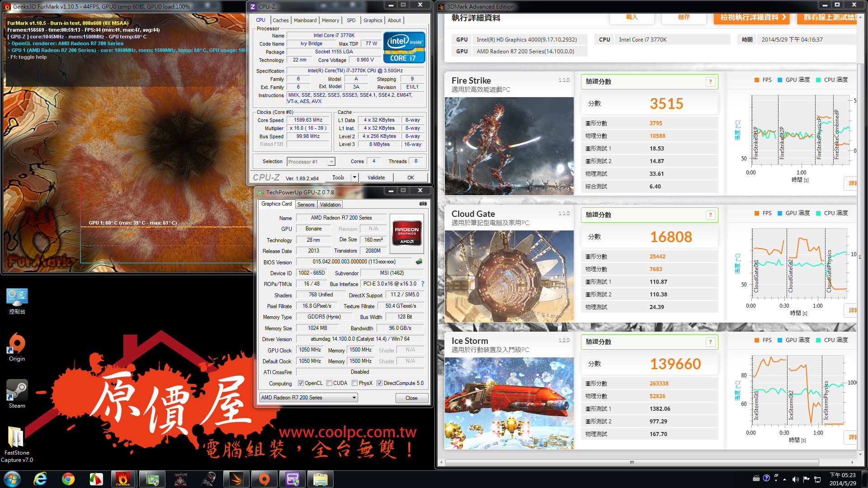Open Windows Explorer from taskbar
The width and height of the screenshot is (868, 488).
(x=321, y=479)
